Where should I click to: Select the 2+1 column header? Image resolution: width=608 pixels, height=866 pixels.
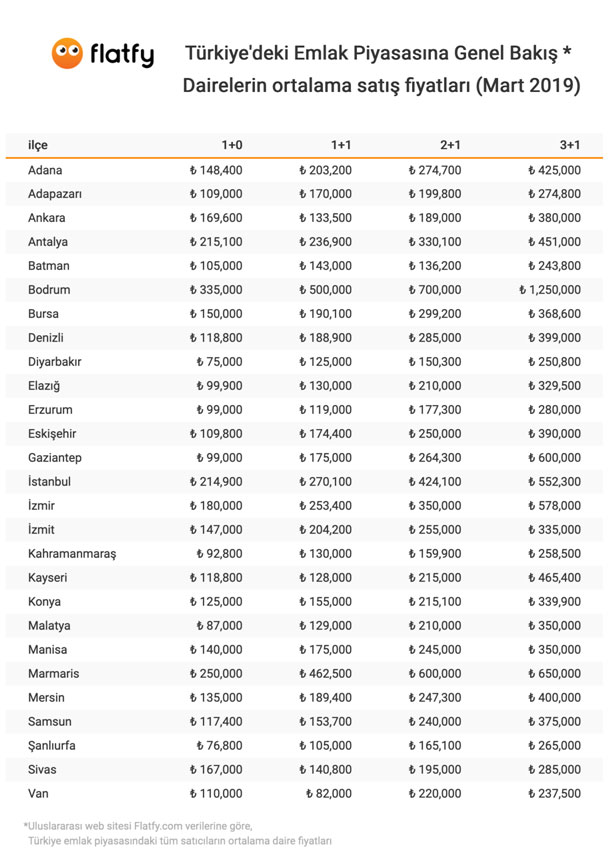pos(451,145)
